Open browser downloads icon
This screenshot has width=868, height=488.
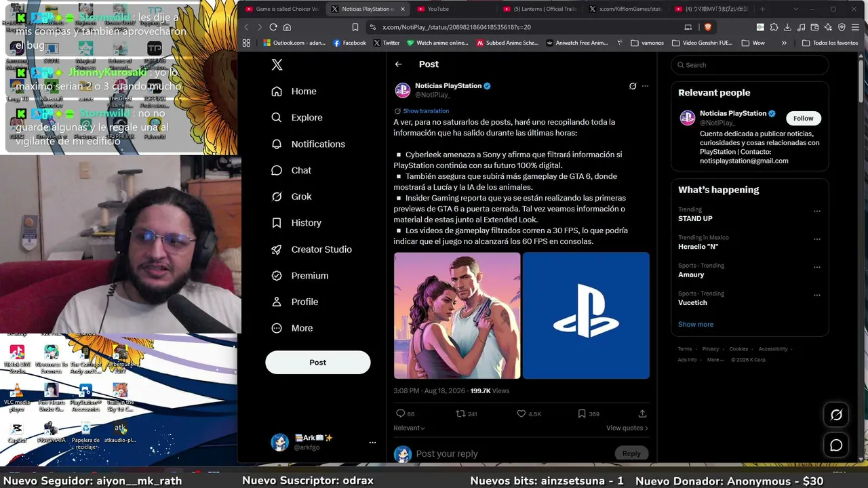click(x=787, y=27)
